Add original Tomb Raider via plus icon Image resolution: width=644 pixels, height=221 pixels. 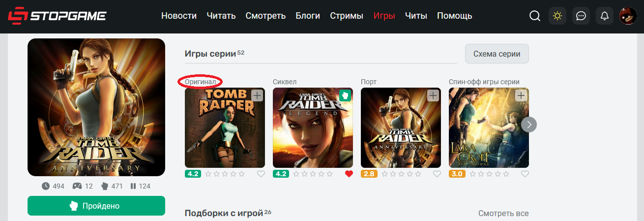257,95
